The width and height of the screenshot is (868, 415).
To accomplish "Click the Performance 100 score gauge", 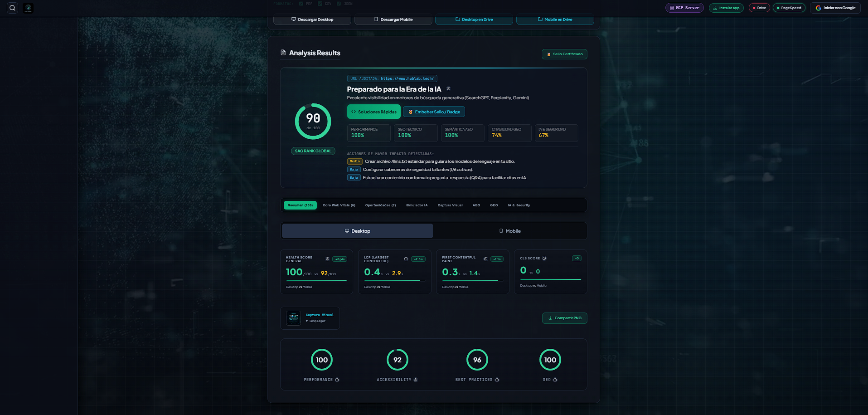I will tap(322, 360).
